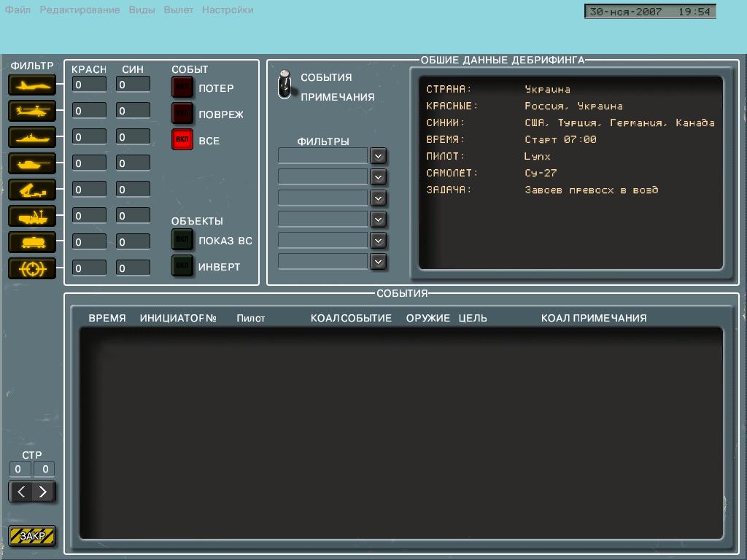Toggle the ВСЕ all events button
Viewport: 747px width, 560px height.
[x=182, y=139]
